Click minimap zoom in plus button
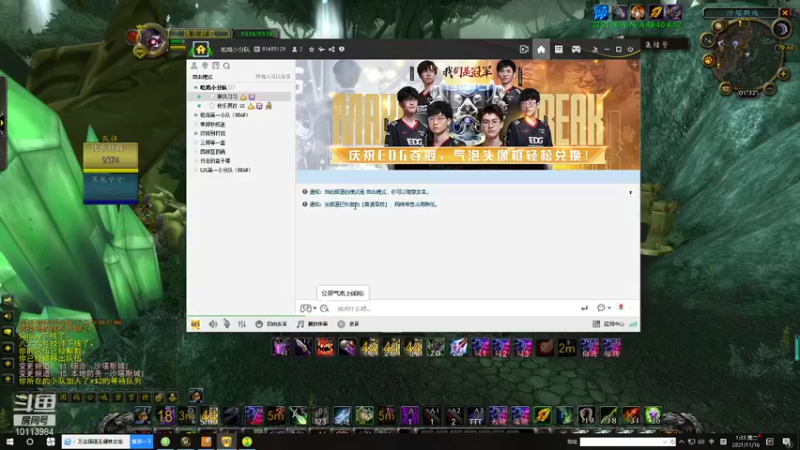 pos(784,74)
